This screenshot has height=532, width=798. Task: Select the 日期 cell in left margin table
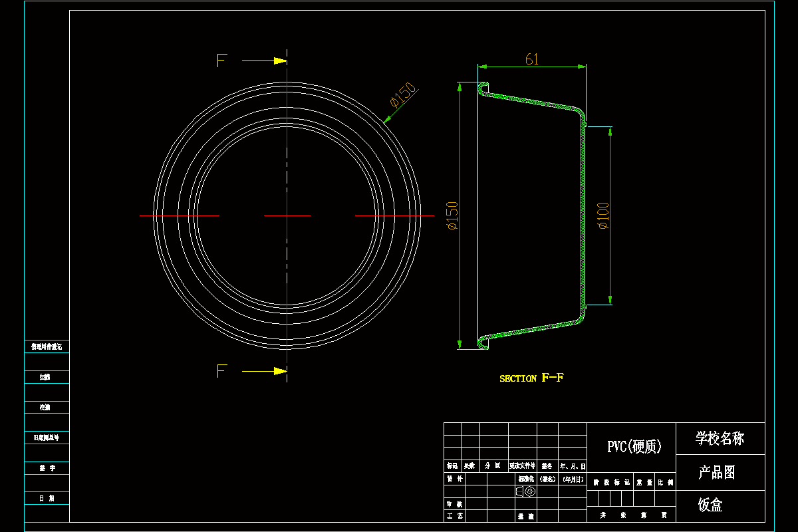tap(47, 499)
